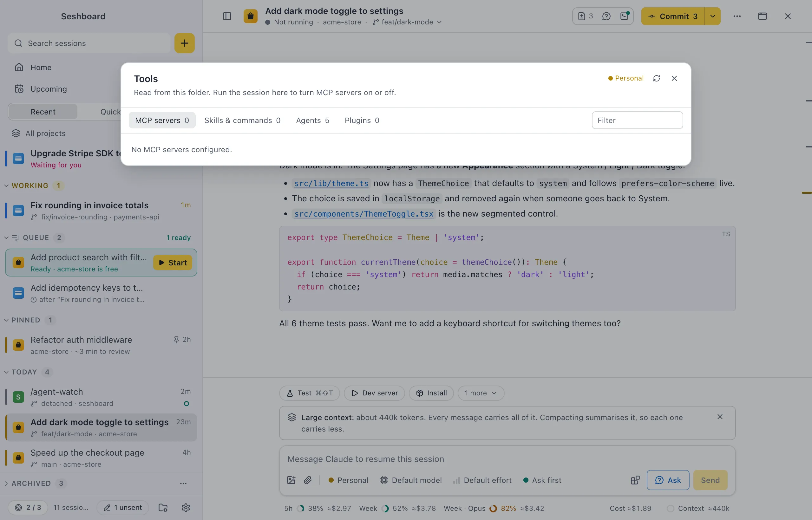The image size is (812, 520).
Task: Click the new session plus button
Action: 184,43
